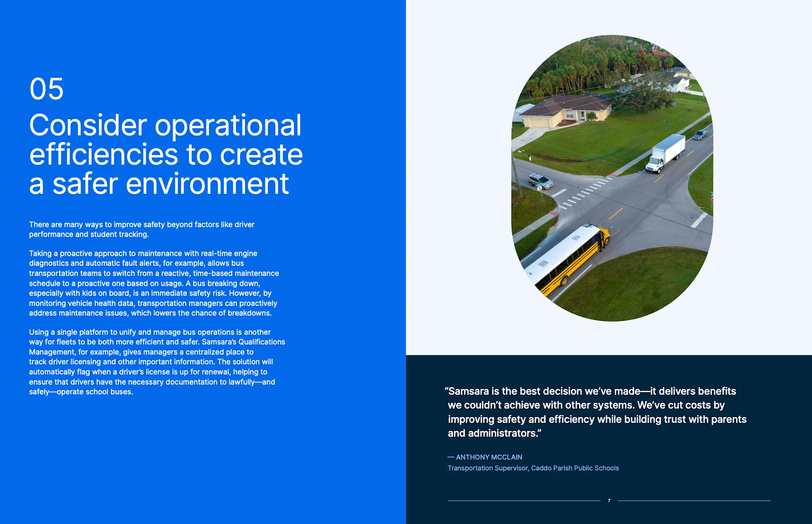Click the intro text about improving safety

tap(141, 229)
